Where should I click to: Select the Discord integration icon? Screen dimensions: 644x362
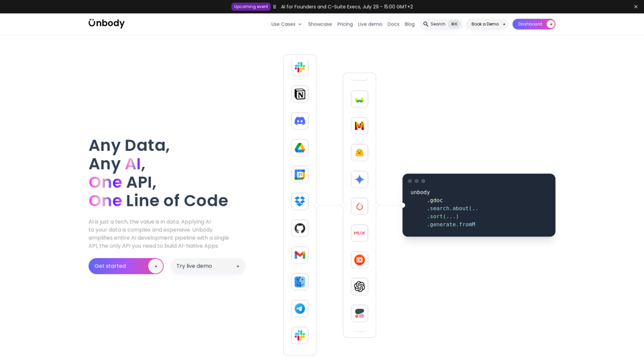[x=300, y=121]
